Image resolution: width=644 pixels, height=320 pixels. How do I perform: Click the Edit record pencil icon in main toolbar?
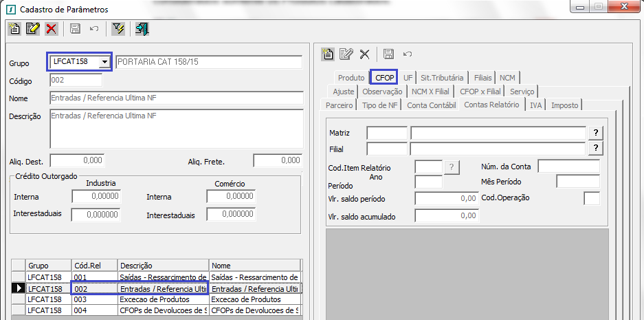pos(33,29)
